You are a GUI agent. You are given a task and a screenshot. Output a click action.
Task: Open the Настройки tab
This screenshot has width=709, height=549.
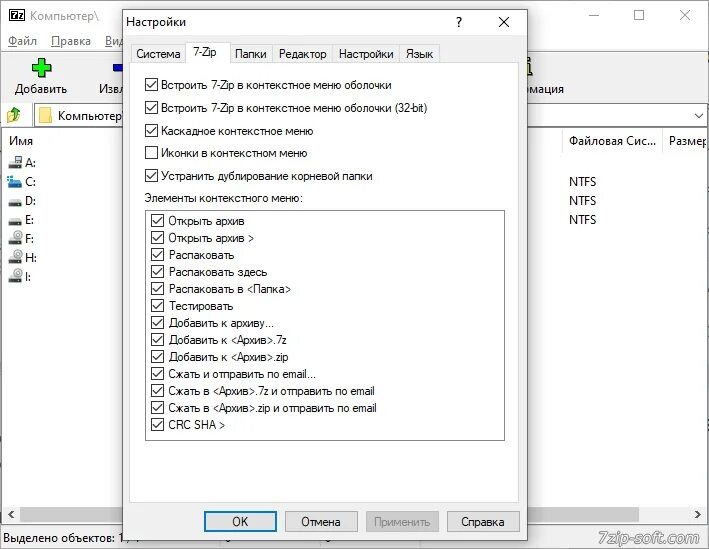(x=366, y=54)
